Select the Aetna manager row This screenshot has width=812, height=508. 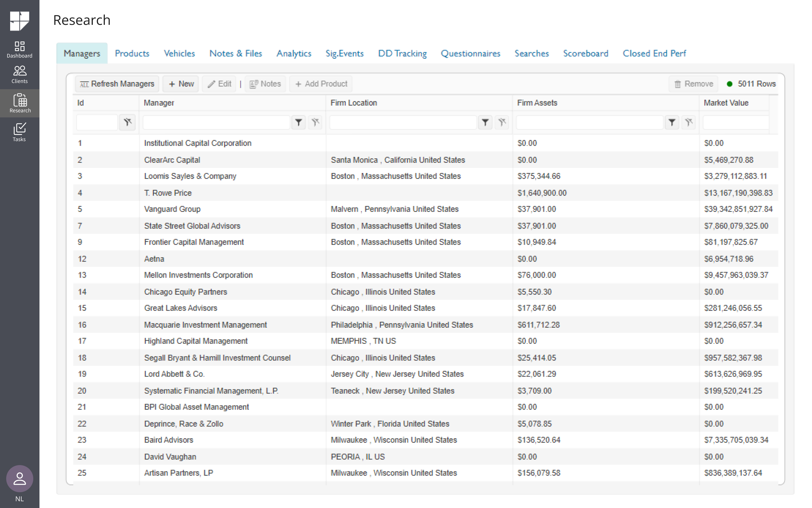pyautogui.click(x=425, y=259)
